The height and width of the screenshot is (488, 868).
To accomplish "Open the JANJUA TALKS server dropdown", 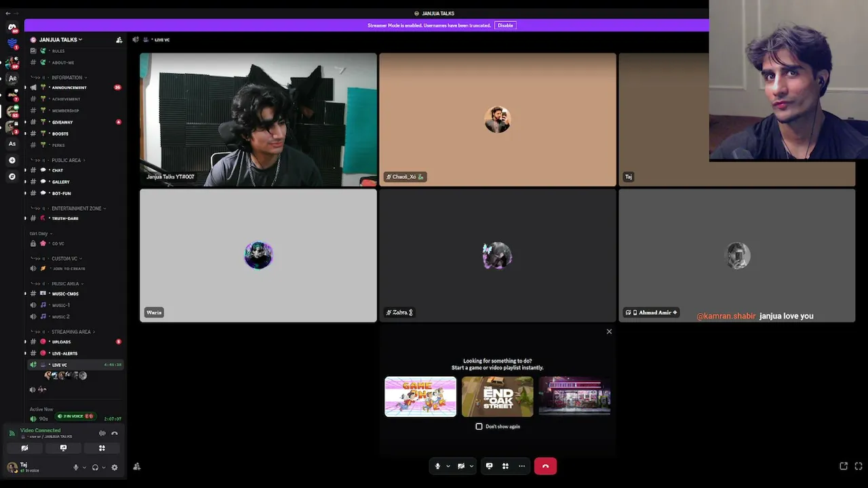I will tap(60, 40).
